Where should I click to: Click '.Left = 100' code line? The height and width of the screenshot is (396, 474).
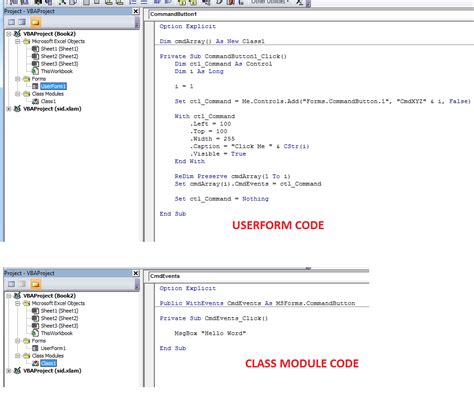click(210, 124)
